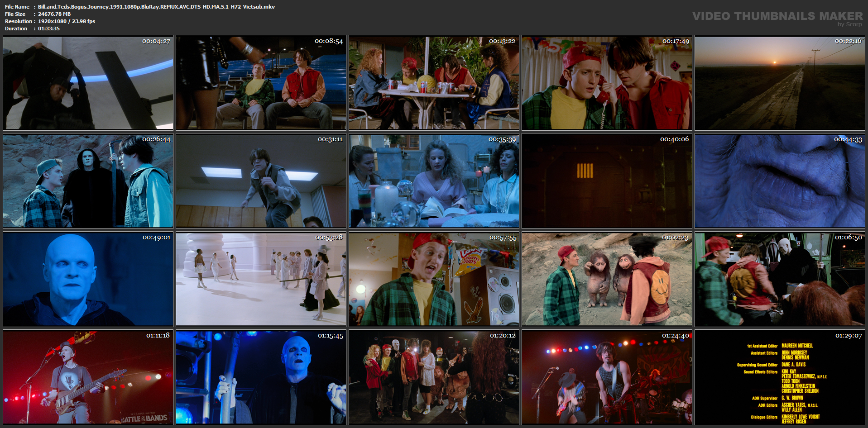Screen dimensions: 868x428
Task: Click the resolution value 1920x1080 / 23.98 fps
Action: pos(67,21)
